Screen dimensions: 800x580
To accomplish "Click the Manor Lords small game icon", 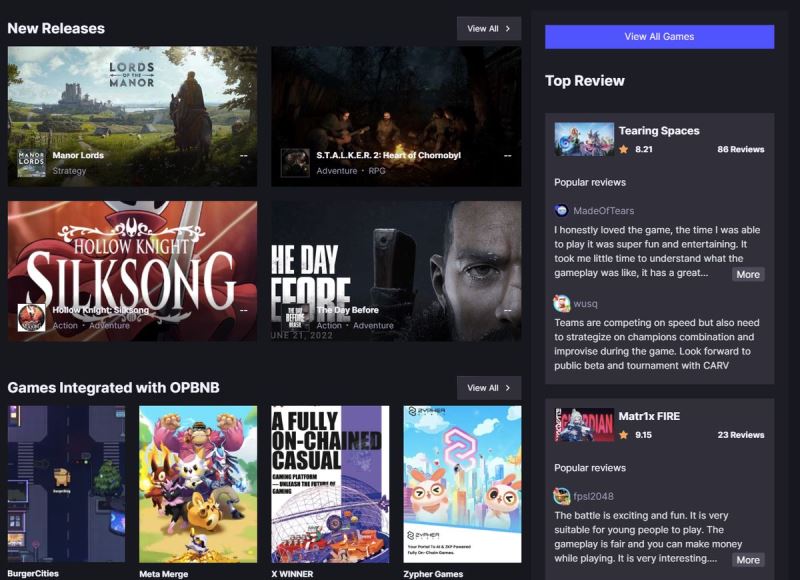I will coord(31,162).
